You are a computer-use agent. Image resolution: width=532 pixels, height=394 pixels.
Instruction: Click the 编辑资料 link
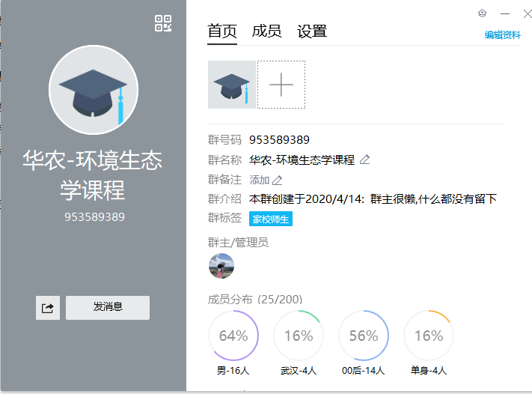pos(502,34)
